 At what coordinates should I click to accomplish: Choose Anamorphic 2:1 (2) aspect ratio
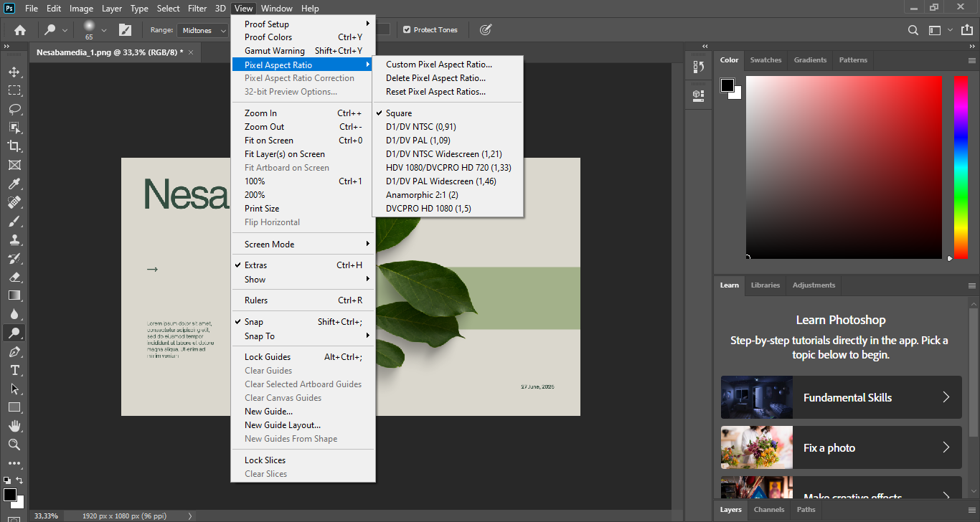[422, 195]
